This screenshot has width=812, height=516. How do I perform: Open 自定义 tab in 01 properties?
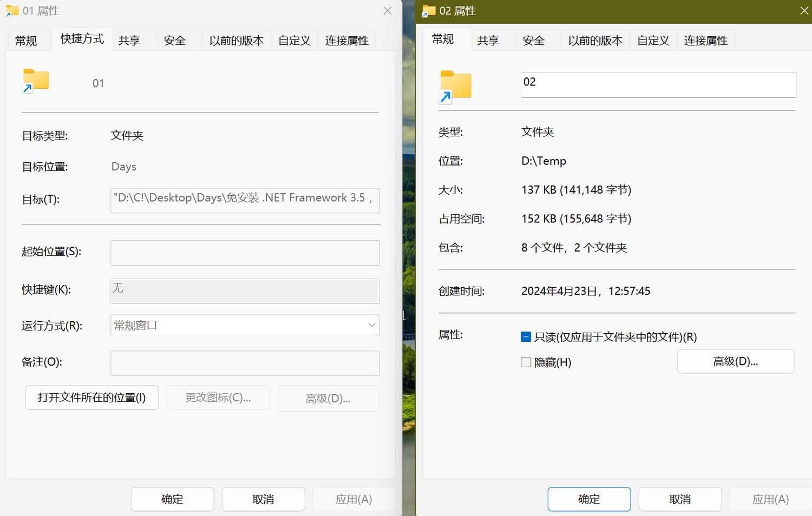294,41
